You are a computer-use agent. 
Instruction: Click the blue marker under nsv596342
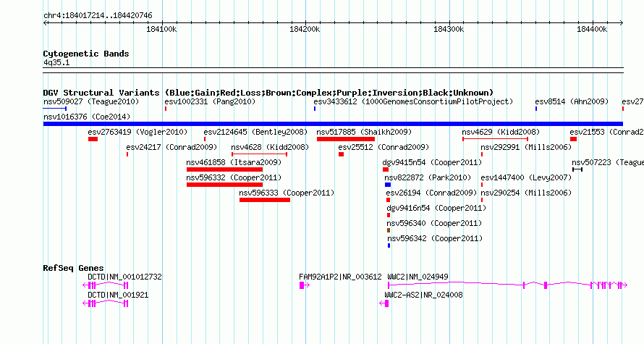pos(389,246)
